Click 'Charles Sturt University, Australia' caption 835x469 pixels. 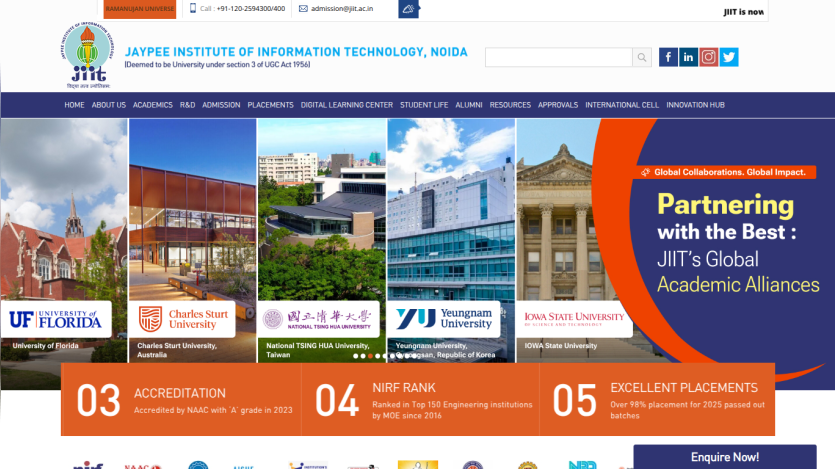pyautogui.click(x=177, y=350)
